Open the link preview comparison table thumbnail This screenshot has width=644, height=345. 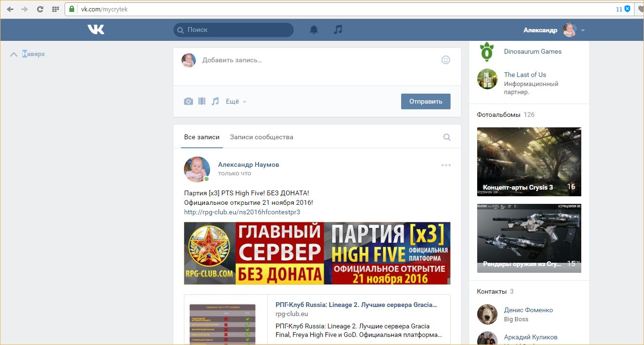(x=222, y=324)
